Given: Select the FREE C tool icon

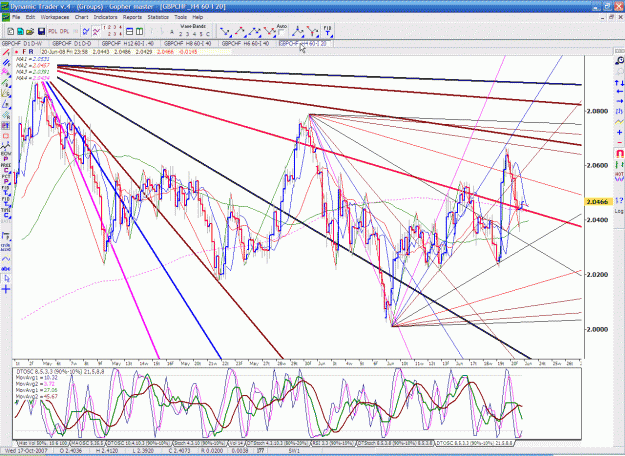Looking at the screenshot, I should point(6,168).
